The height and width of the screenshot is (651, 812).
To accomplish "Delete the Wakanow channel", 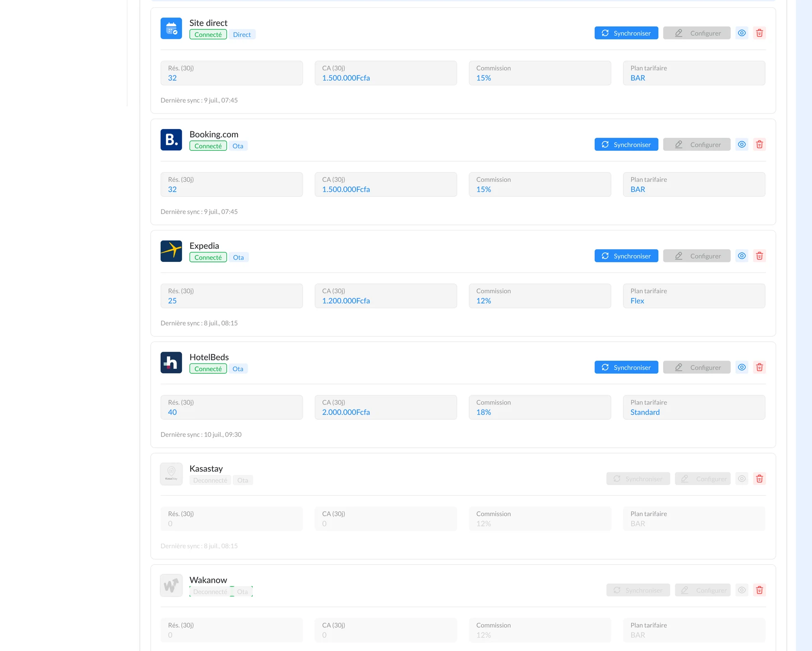I will point(759,590).
